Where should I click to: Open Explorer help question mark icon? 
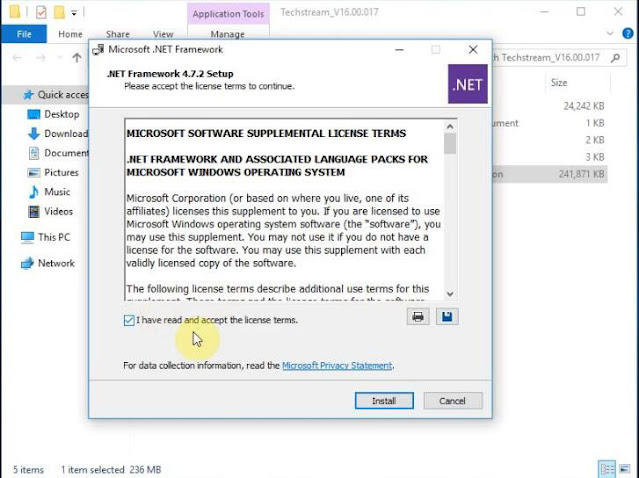pos(628,33)
